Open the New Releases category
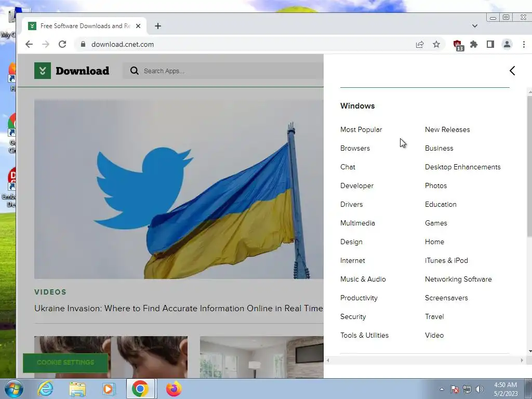 pyautogui.click(x=447, y=129)
